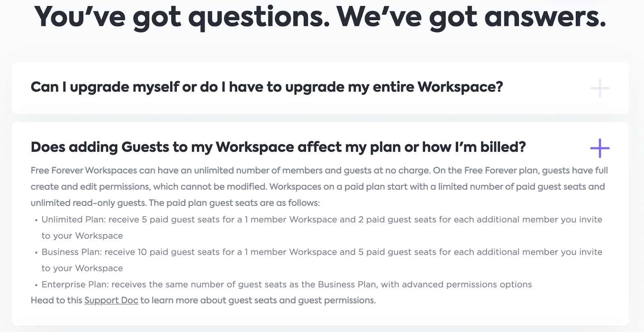The width and height of the screenshot is (644, 332).
Task: Collapse the Guests billing question plus icon
Action: tap(600, 148)
